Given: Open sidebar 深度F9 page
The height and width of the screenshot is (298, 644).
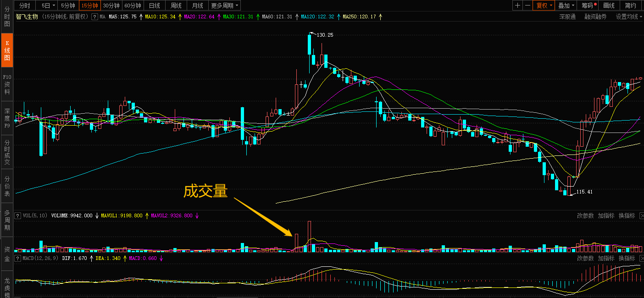Looking at the screenshot, I should (x=7, y=118).
